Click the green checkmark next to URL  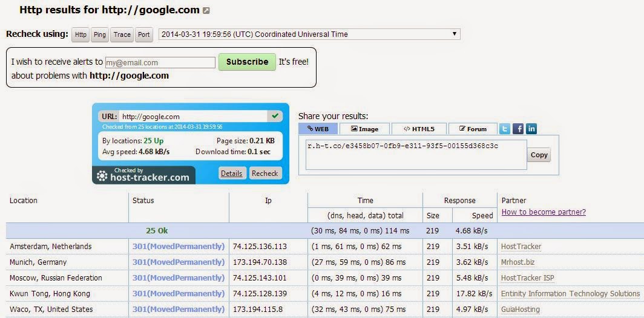tap(275, 116)
